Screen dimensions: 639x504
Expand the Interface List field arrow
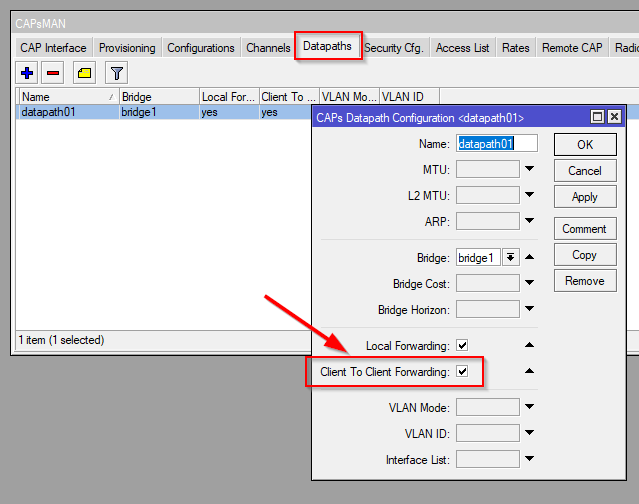tap(530, 460)
